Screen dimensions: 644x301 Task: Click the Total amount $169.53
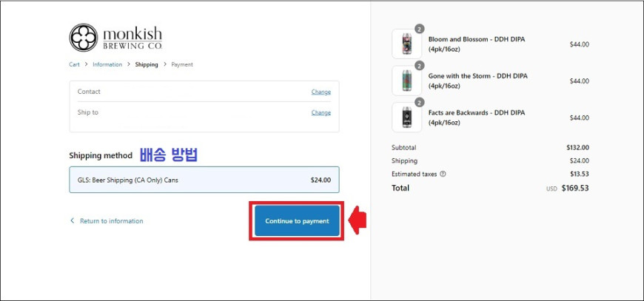click(575, 189)
